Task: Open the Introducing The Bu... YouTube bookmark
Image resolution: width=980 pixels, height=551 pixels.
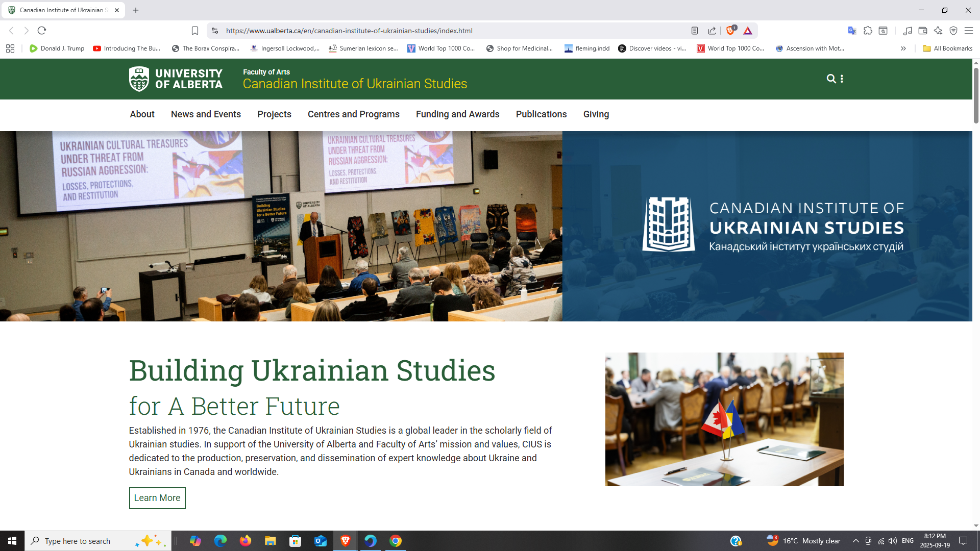Action: click(127, 48)
